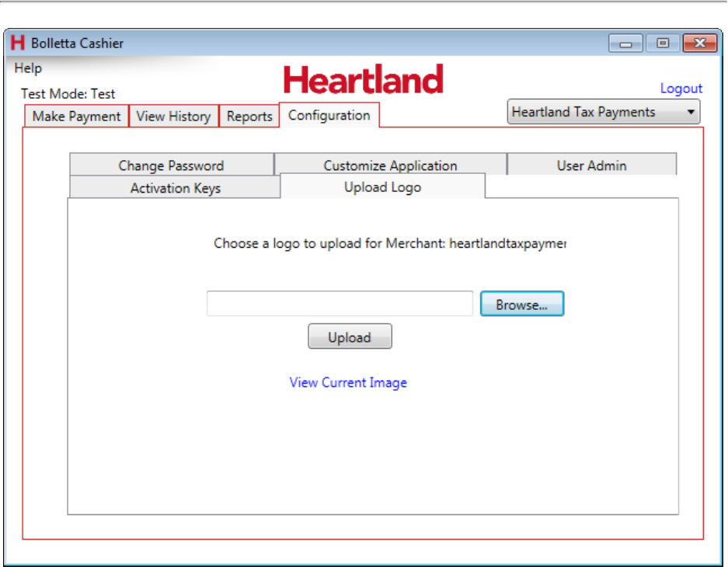
Task: Minimize the Bolletta Cashier window
Action: 625,43
